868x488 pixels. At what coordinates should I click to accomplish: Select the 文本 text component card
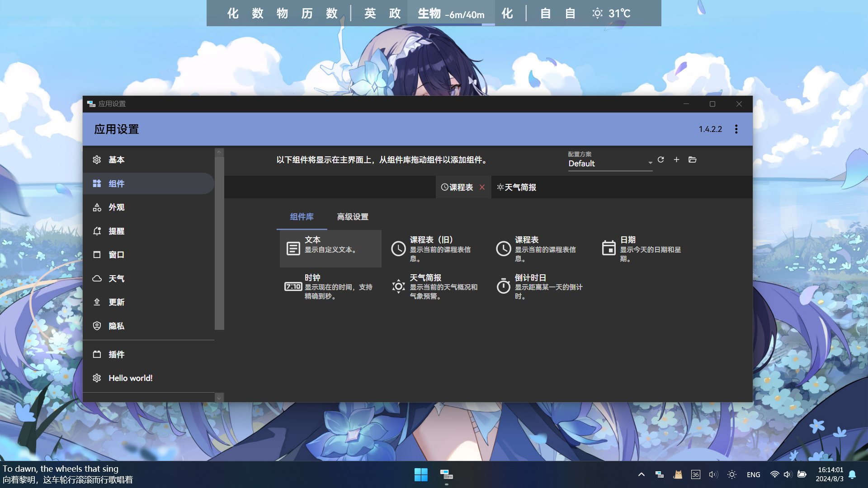point(330,249)
